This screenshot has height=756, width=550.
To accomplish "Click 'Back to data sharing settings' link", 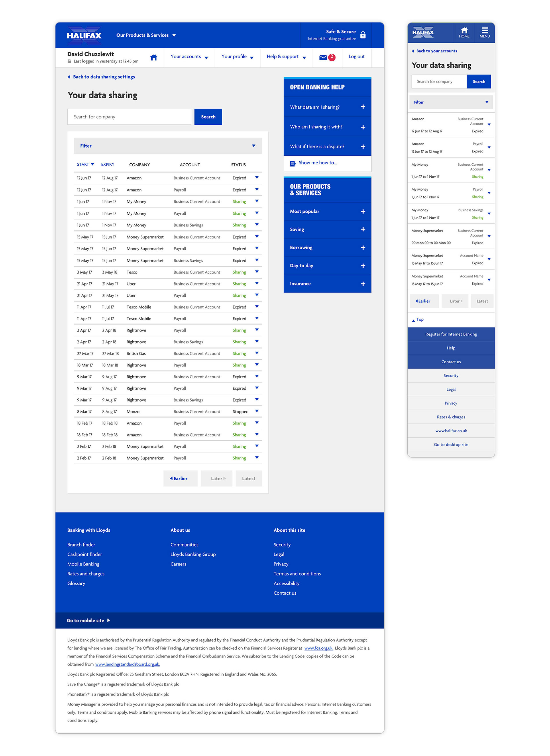I will pos(104,77).
